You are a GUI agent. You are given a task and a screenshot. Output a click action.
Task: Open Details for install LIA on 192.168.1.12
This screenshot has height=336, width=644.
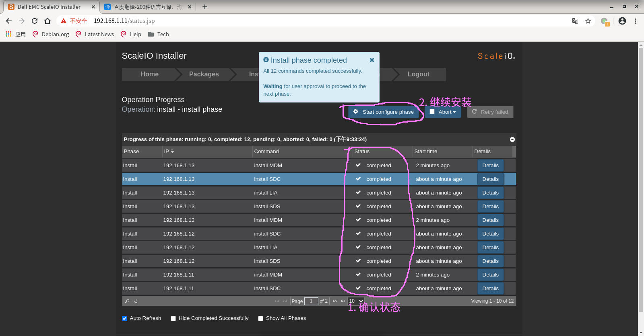pyautogui.click(x=490, y=248)
